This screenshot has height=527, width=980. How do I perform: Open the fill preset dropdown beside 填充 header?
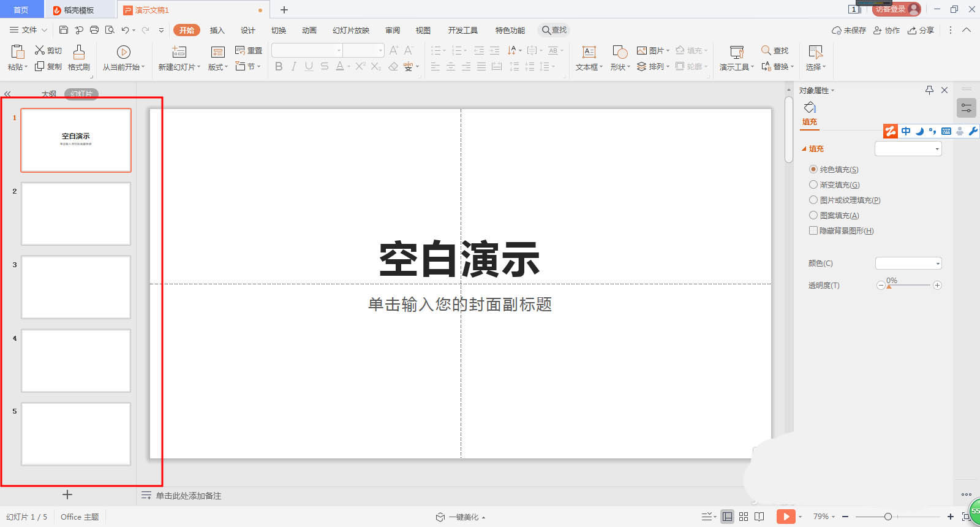coord(908,148)
